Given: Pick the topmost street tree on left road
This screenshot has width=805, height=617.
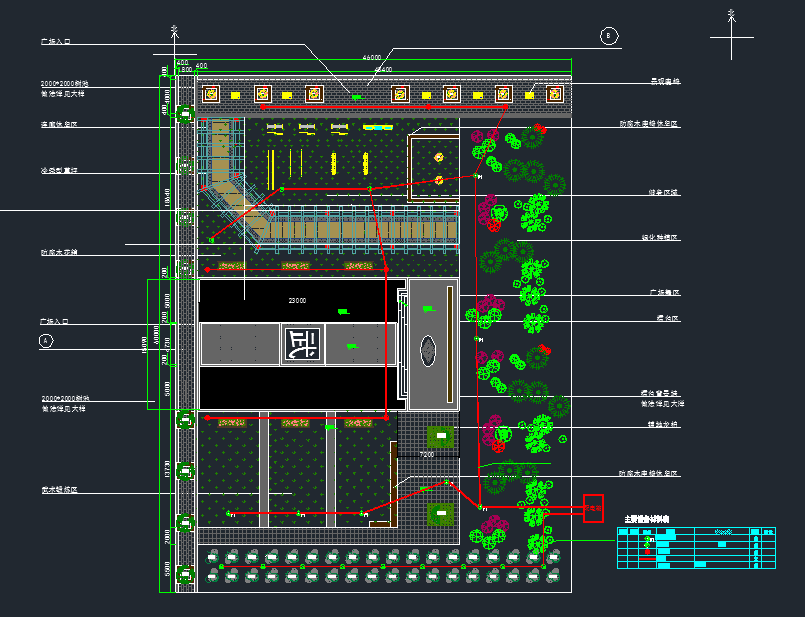Looking at the screenshot, I should point(185,113).
